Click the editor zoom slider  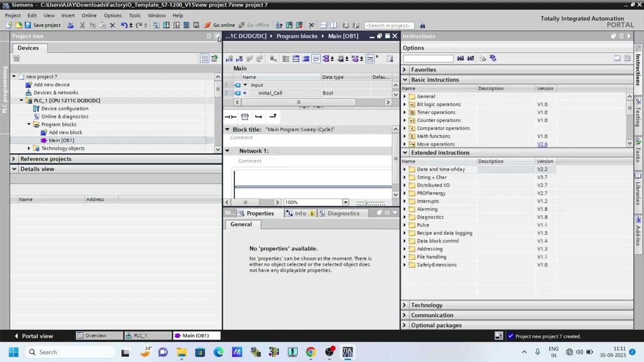pos(370,203)
